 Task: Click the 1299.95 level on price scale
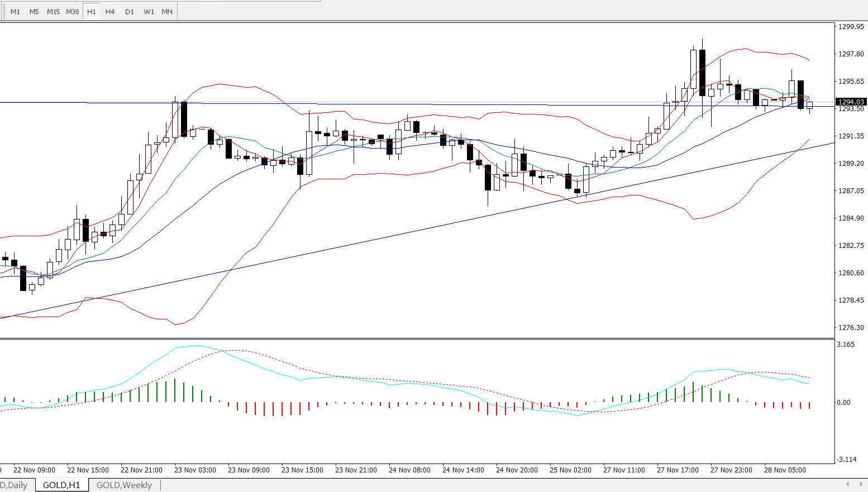(851, 27)
